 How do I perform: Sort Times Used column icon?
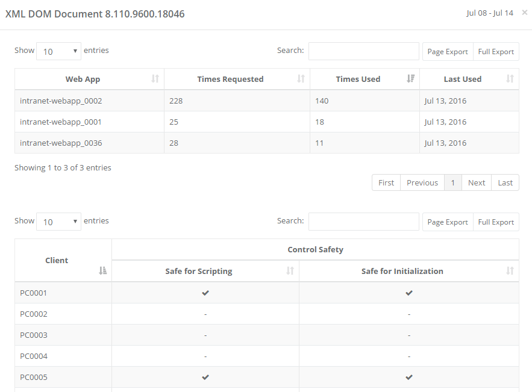coord(411,79)
